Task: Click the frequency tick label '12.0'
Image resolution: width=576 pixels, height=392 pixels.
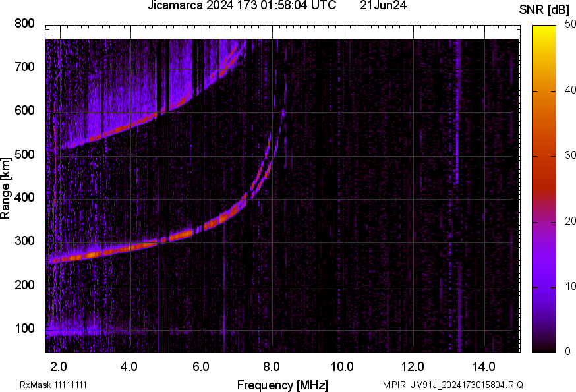Action: click(x=413, y=367)
